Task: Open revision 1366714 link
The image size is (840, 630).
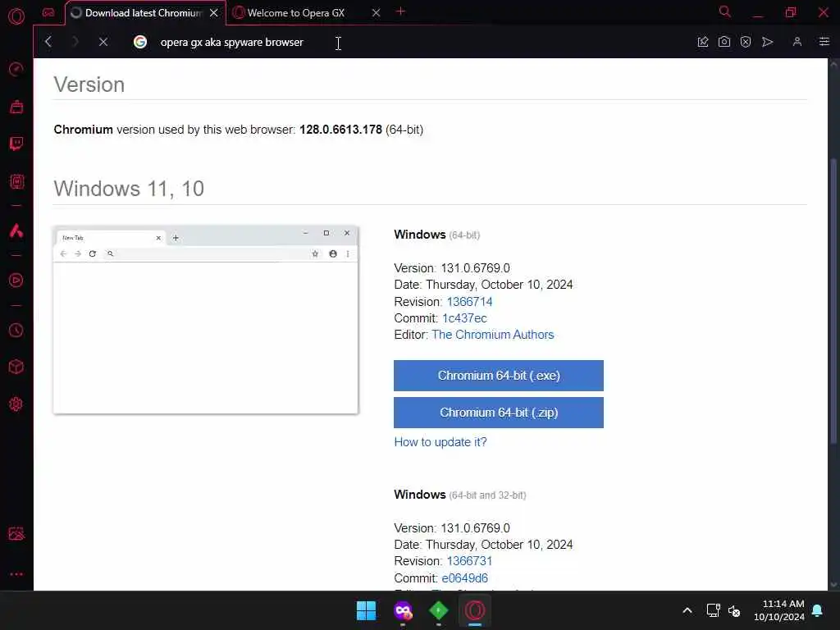Action: (x=469, y=302)
